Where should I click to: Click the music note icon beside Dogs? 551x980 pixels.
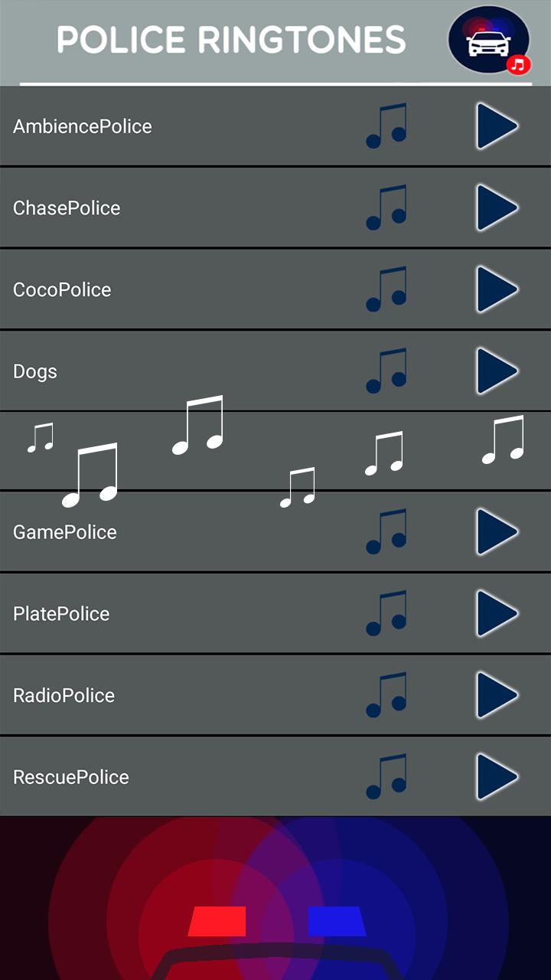386,371
